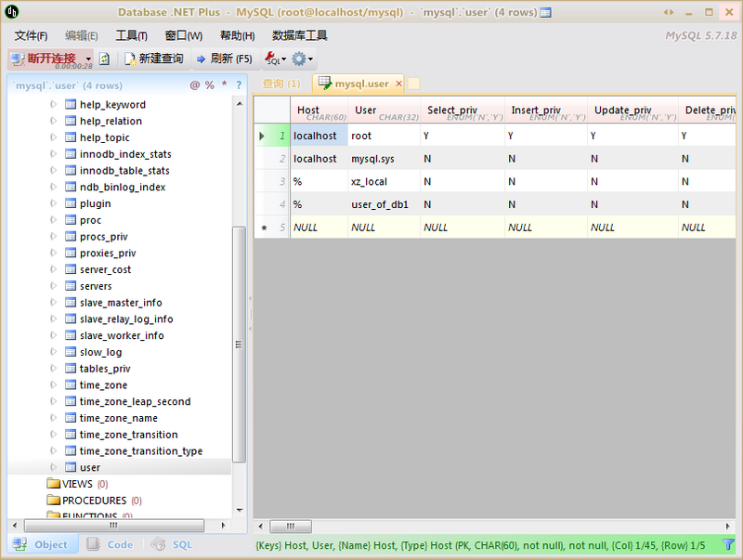
Task: Click the % filter icon in object header
Action: tap(210, 85)
